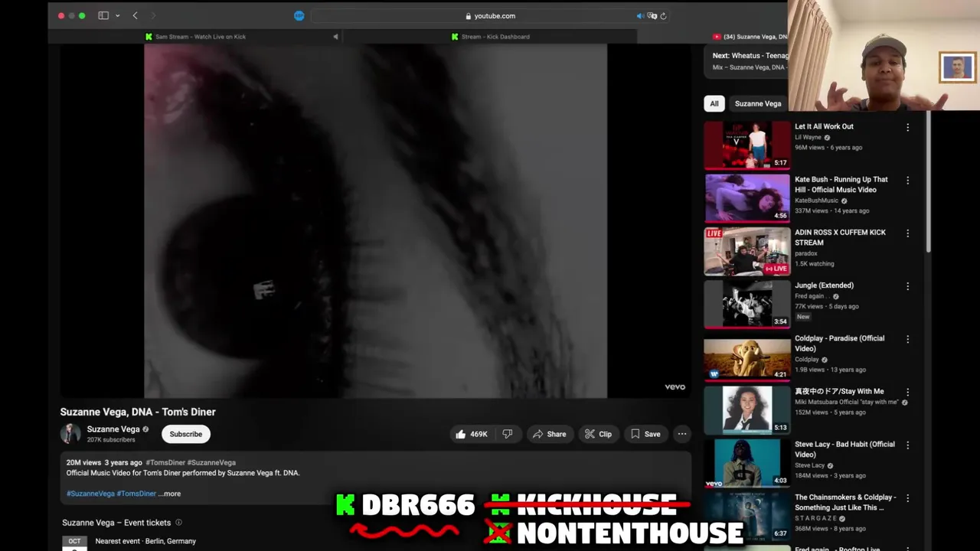Open the Nearest event Berlin, Germany entry
The width and height of the screenshot is (980, 551).
click(145, 541)
